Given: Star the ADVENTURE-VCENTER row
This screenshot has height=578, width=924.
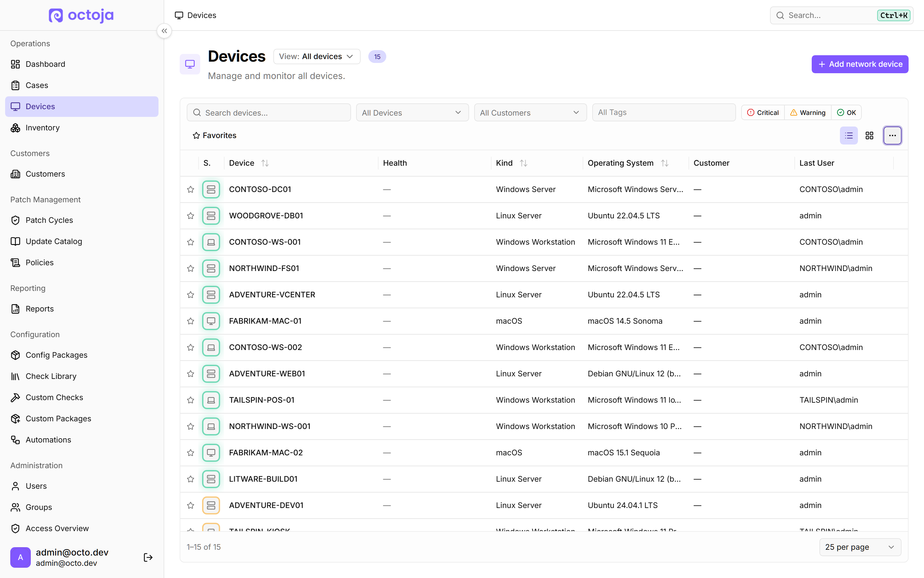Looking at the screenshot, I should point(191,295).
